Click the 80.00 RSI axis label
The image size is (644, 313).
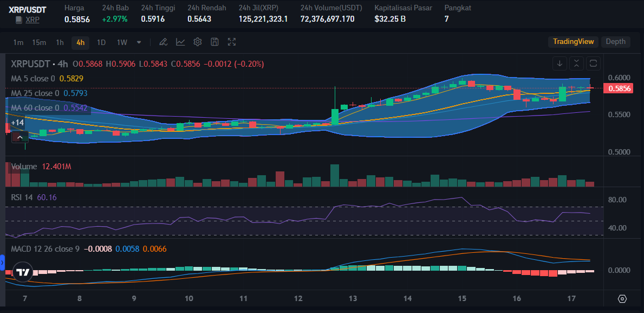click(x=616, y=200)
